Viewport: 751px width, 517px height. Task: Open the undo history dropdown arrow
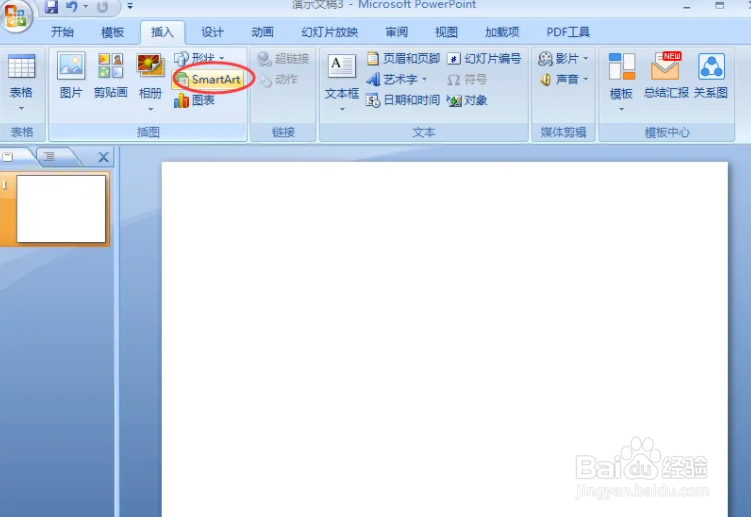click(x=86, y=7)
